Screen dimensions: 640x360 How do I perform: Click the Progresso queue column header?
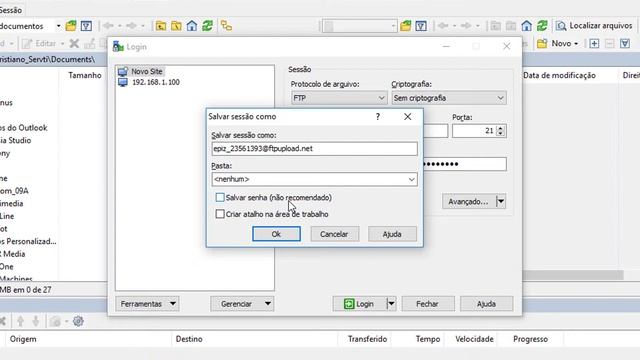coord(530,339)
